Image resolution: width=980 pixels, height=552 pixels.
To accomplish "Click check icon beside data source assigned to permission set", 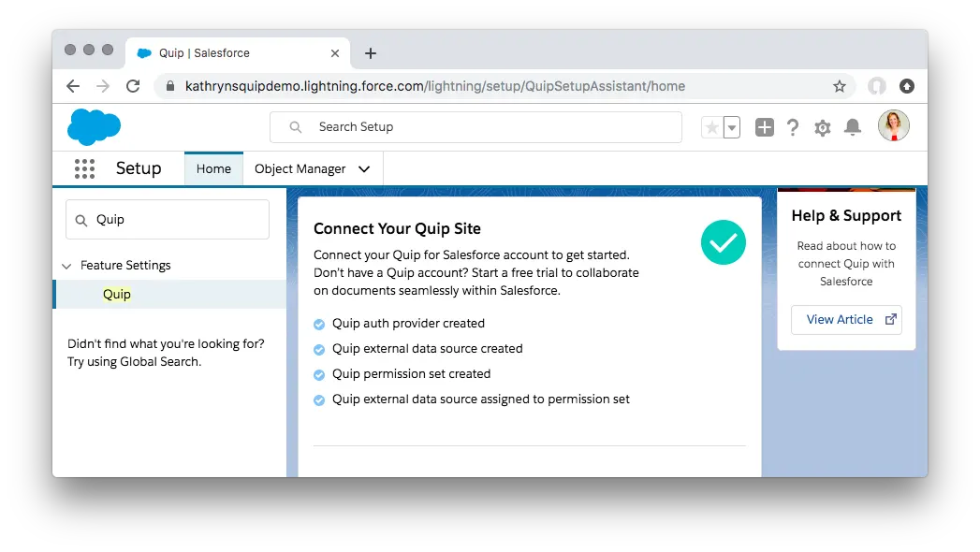I will coord(319,400).
